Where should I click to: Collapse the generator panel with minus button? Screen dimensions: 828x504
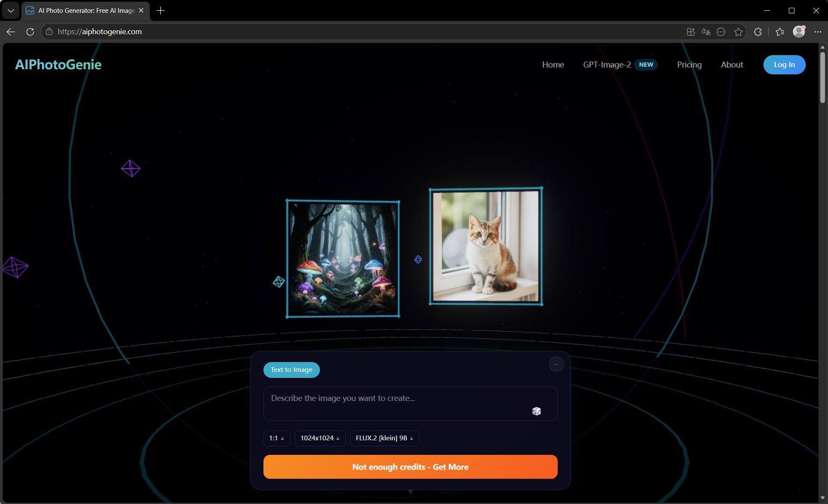pyautogui.click(x=556, y=364)
